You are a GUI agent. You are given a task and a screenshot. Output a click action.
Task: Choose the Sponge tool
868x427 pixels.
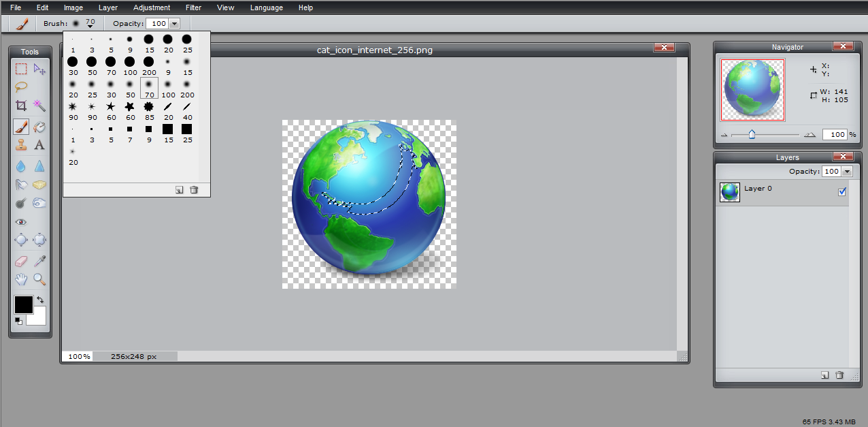[x=39, y=184]
